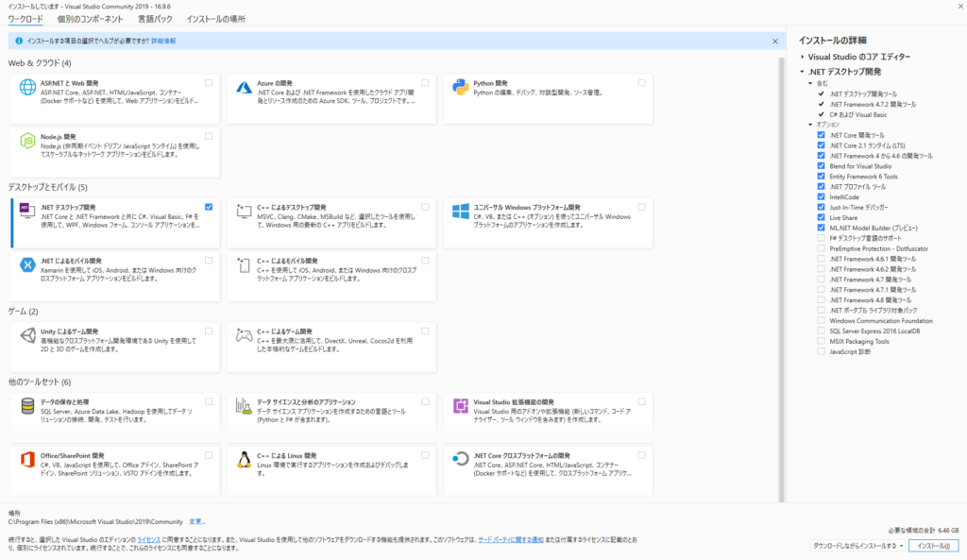
Task: Click the Web & クラウド (4) section heading
Action: [40, 63]
